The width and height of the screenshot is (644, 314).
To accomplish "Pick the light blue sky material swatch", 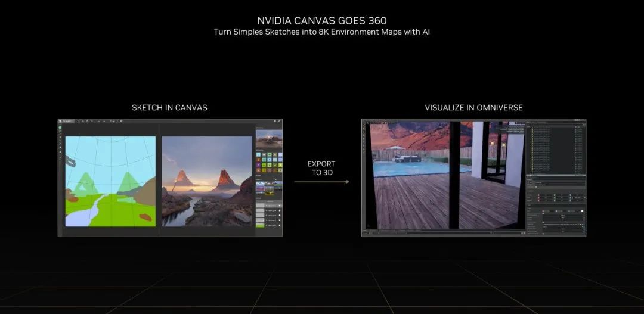I will click(258, 155).
